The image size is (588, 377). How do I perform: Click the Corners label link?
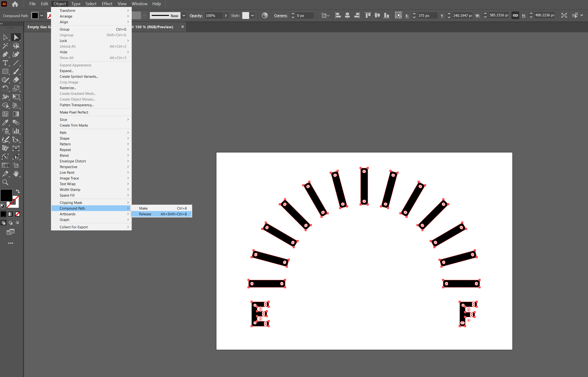point(281,15)
